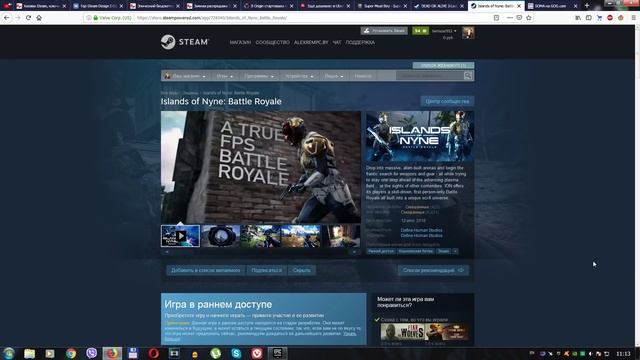Click the 'Подписаться' button
The width and height of the screenshot is (640, 360).
click(x=267, y=270)
